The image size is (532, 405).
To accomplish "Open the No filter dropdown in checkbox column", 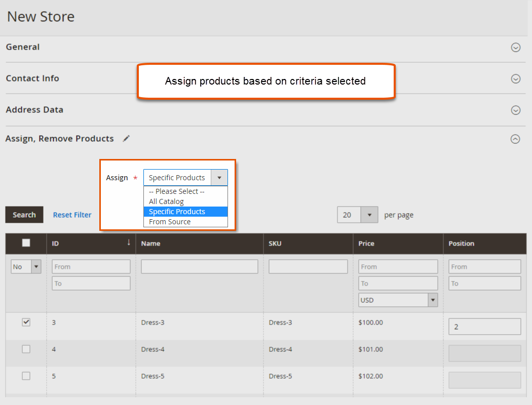I will click(26, 267).
